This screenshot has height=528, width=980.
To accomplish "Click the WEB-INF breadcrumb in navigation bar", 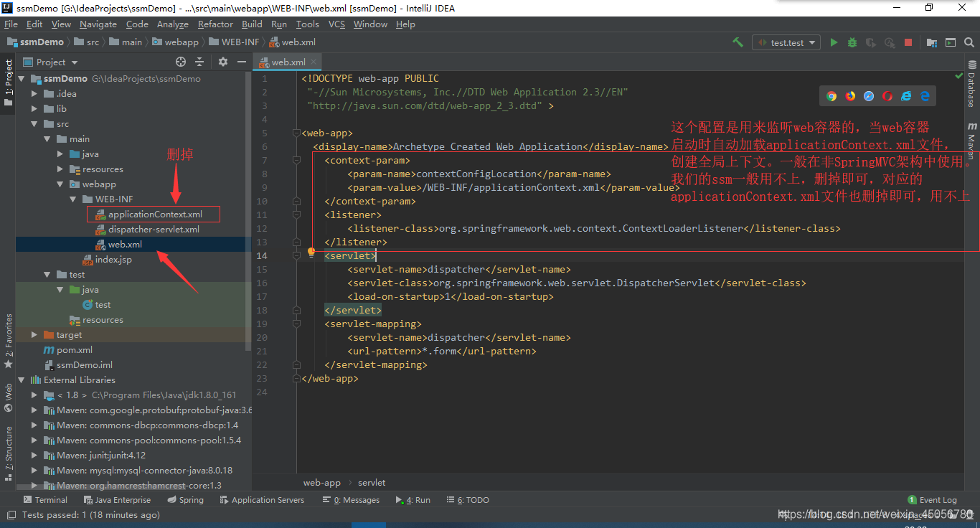I will [234, 42].
